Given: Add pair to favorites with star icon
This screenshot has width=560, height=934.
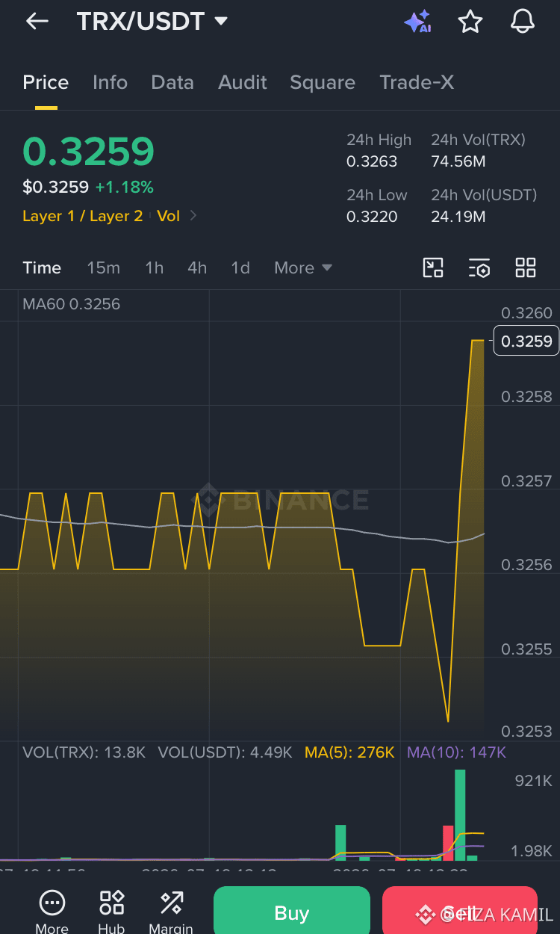Looking at the screenshot, I should [470, 22].
